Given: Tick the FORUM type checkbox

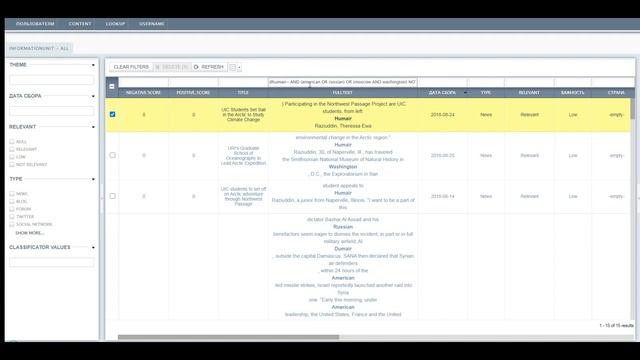Looking at the screenshot, I should (12, 209).
